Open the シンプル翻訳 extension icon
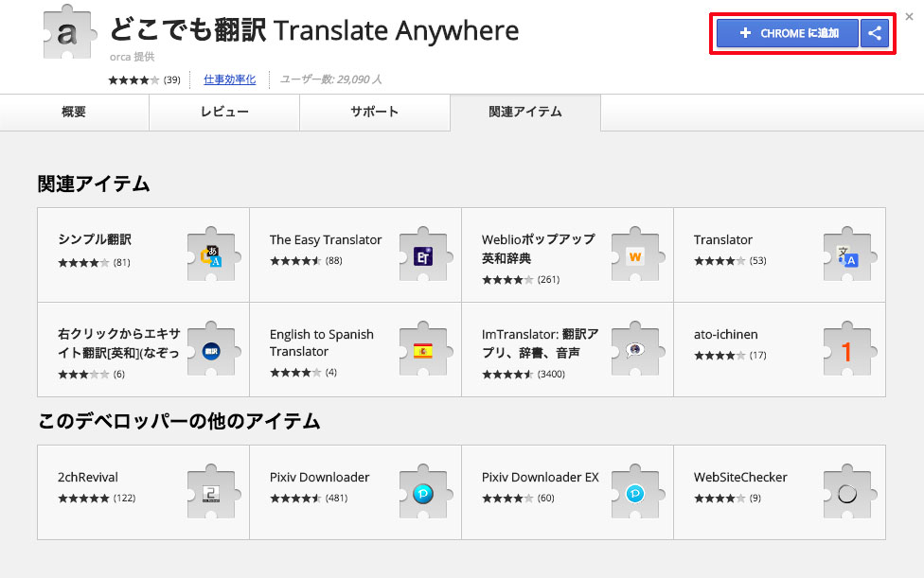The height and width of the screenshot is (578, 924). (x=213, y=254)
